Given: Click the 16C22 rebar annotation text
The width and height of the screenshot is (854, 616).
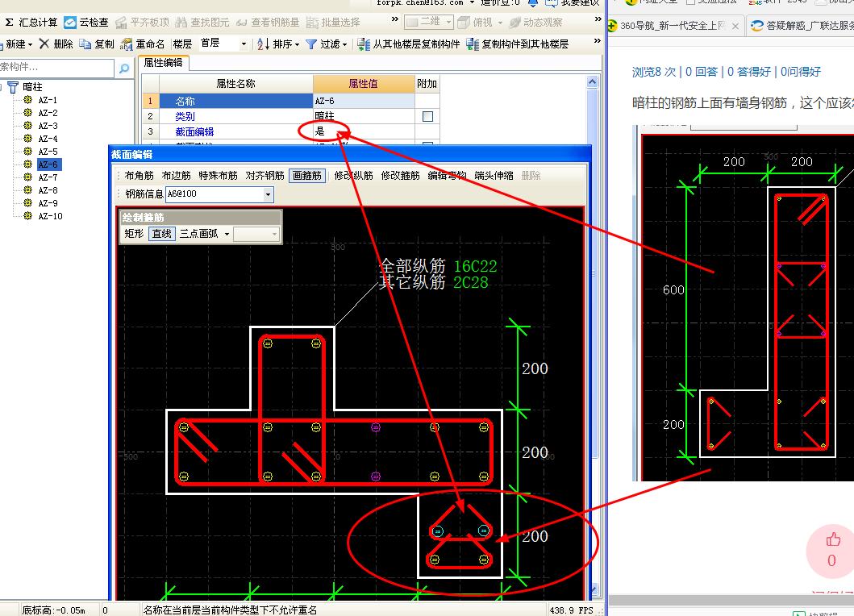Looking at the screenshot, I should 475,266.
